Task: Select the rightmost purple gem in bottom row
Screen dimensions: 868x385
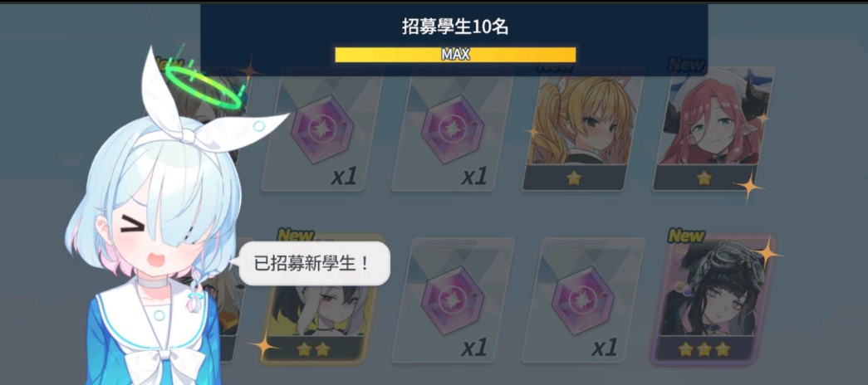Action: (583, 300)
